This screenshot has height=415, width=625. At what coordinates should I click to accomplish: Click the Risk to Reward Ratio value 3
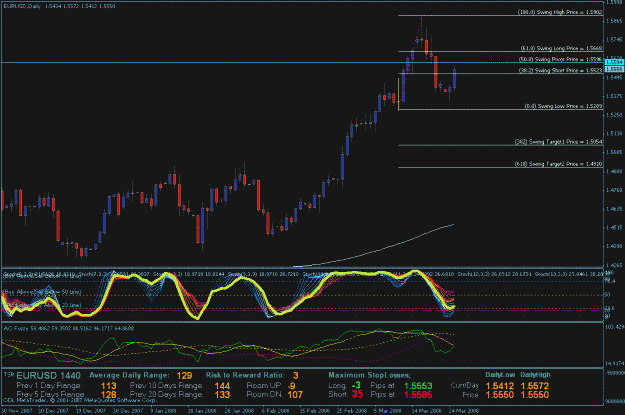click(295, 376)
